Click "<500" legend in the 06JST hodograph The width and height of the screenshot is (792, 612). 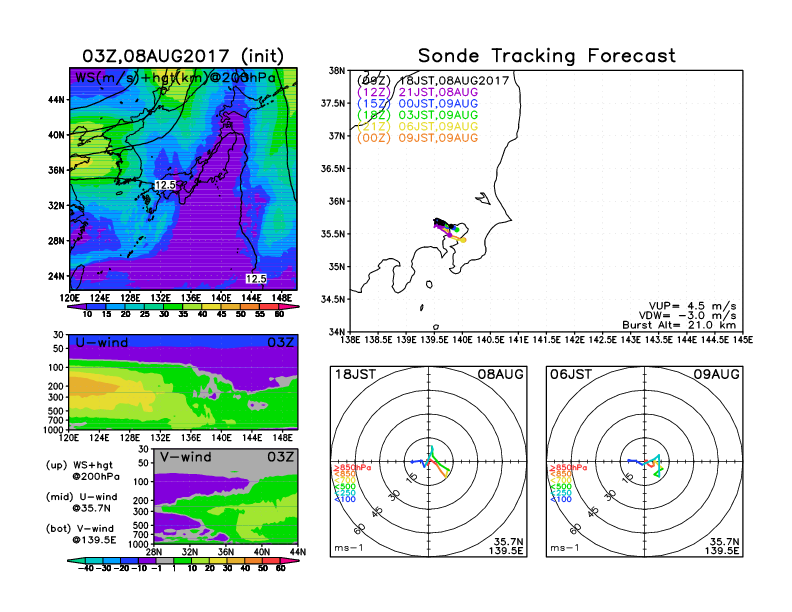click(x=561, y=487)
